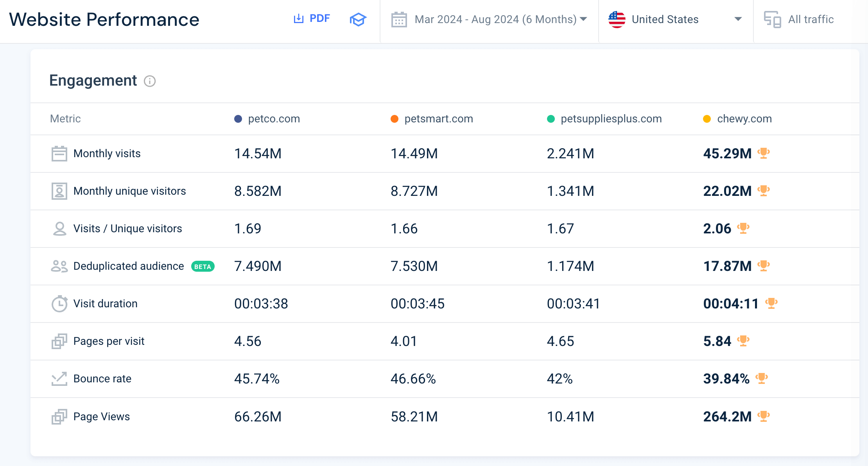Screen dimensions: 868x466
Task: Click petsmart.com monthly visits value 14.49M
Action: [414, 154]
